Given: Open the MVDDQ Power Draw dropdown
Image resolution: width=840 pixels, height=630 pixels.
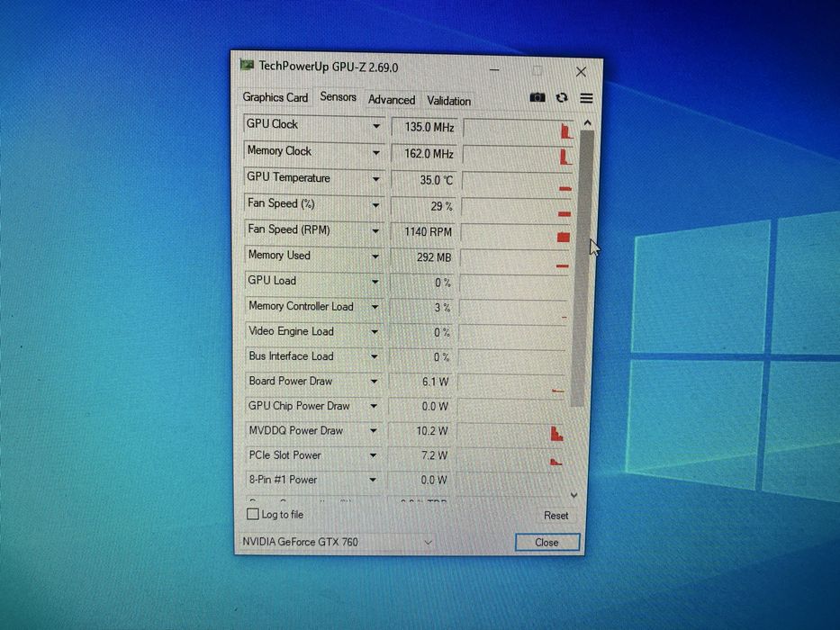Looking at the screenshot, I should tap(374, 431).
